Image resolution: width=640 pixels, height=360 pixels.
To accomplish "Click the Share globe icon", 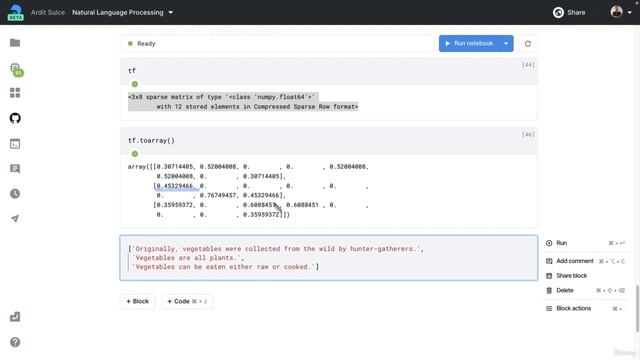I will 558,13.
